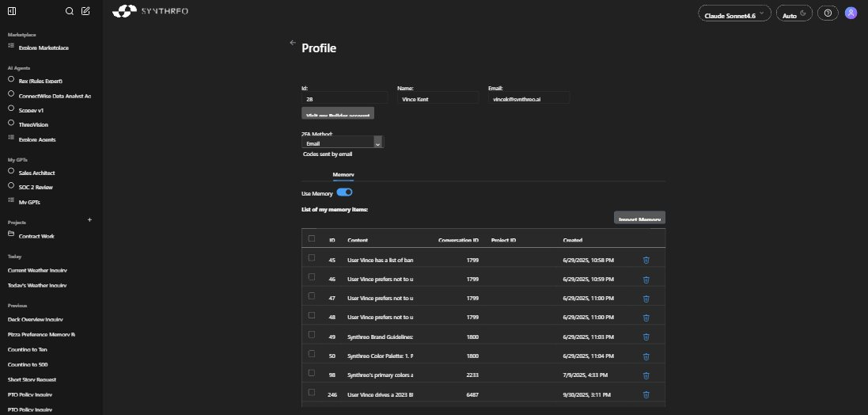
Task: Check the select-all box in table header
Action: (312, 238)
